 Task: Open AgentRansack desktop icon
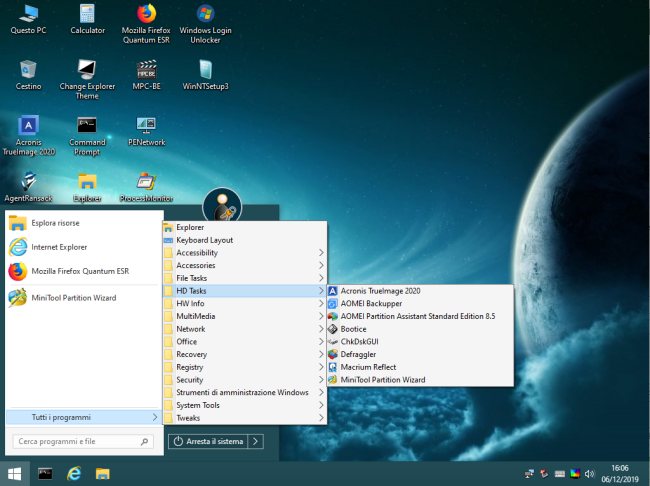pyautogui.click(x=28, y=187)
